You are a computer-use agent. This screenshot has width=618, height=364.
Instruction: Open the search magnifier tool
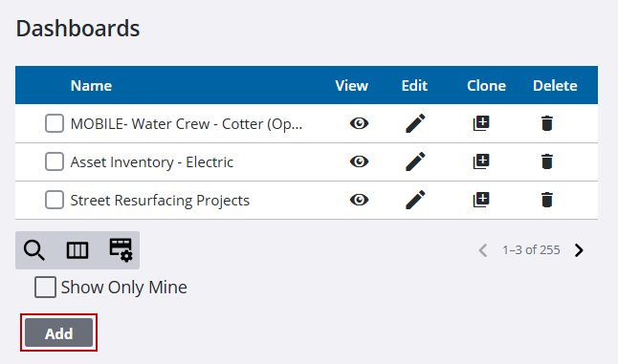pyautogui.click(x=34, y=250)
